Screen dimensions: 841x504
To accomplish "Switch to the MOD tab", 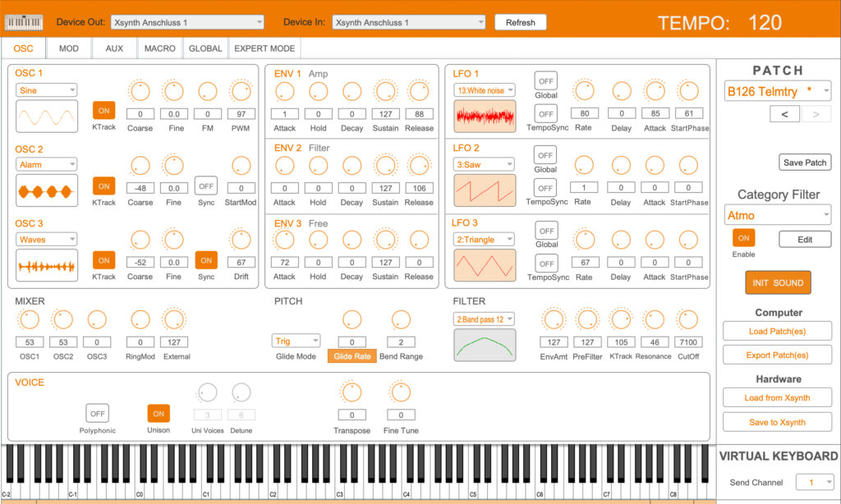I will tap(69, 48).
